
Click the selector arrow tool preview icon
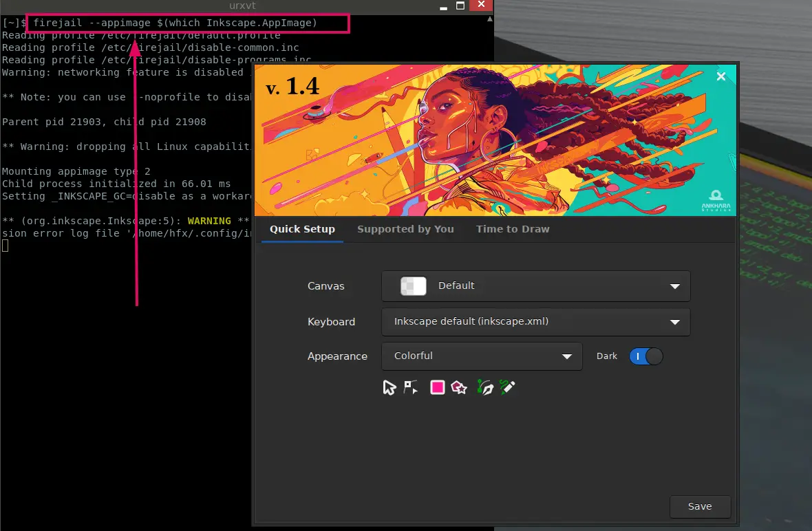coord(389,387)
